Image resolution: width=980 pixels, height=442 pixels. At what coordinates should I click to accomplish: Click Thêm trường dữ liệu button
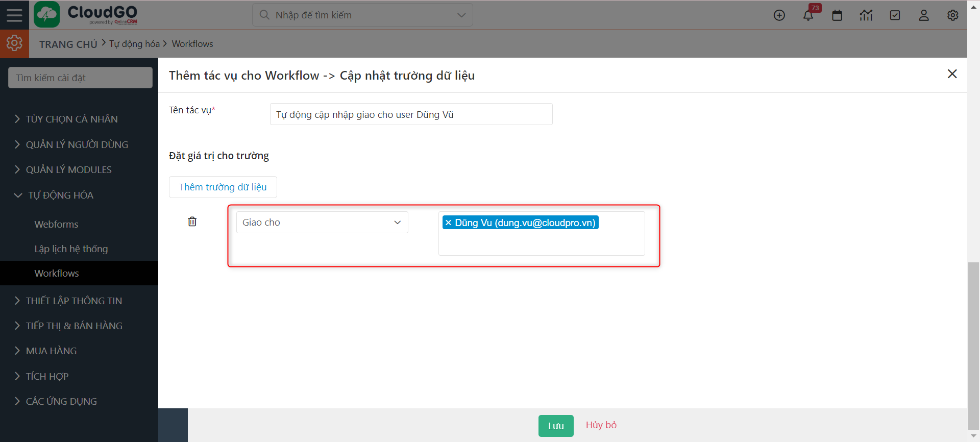tap(223, 187)
